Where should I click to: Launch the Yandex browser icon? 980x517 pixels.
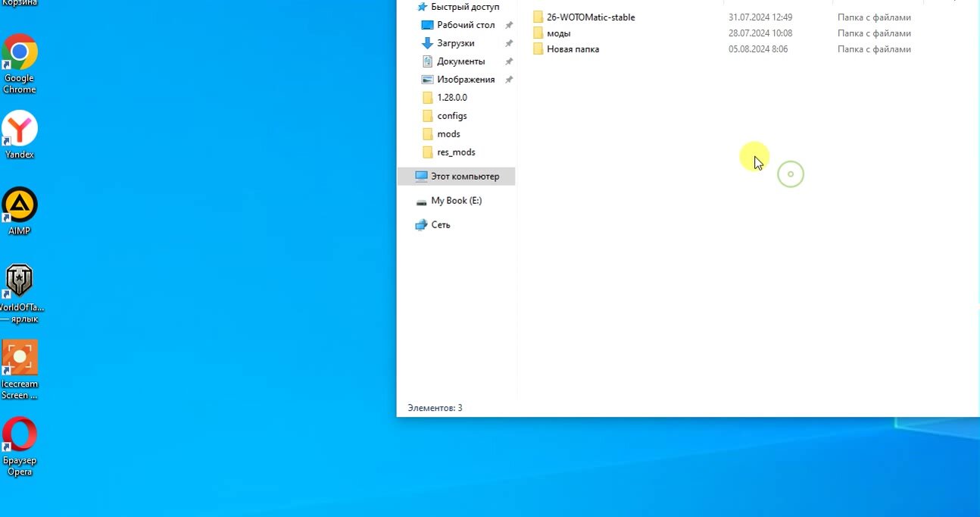tap(20, 129)
